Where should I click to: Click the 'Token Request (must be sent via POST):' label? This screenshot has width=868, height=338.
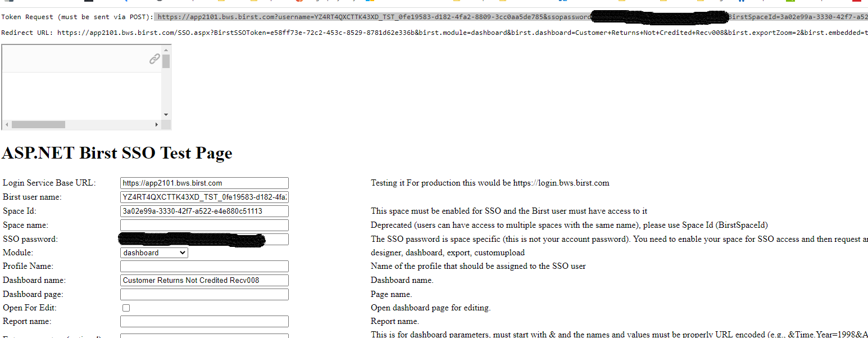point(78,17)
